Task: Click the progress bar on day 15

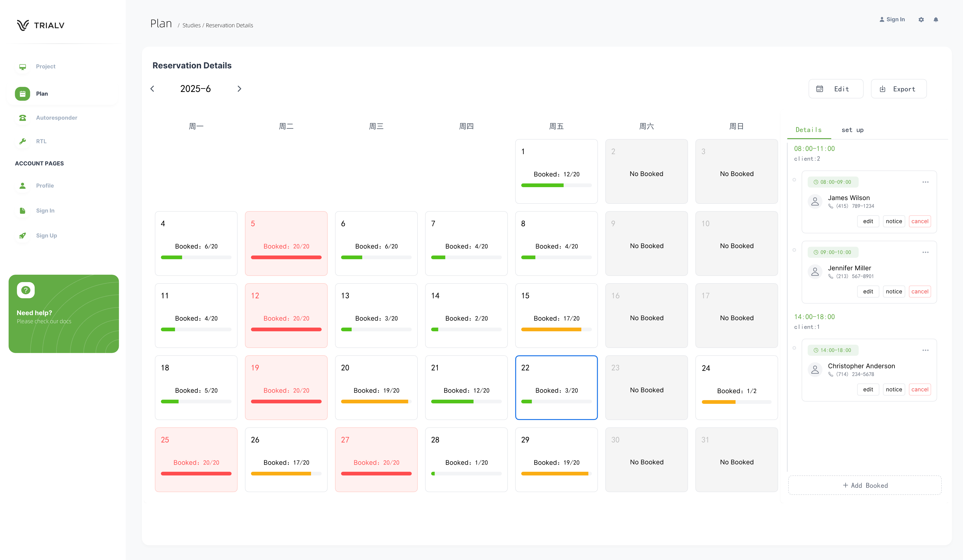Action: pyautogui.click(x=556, y=329)
